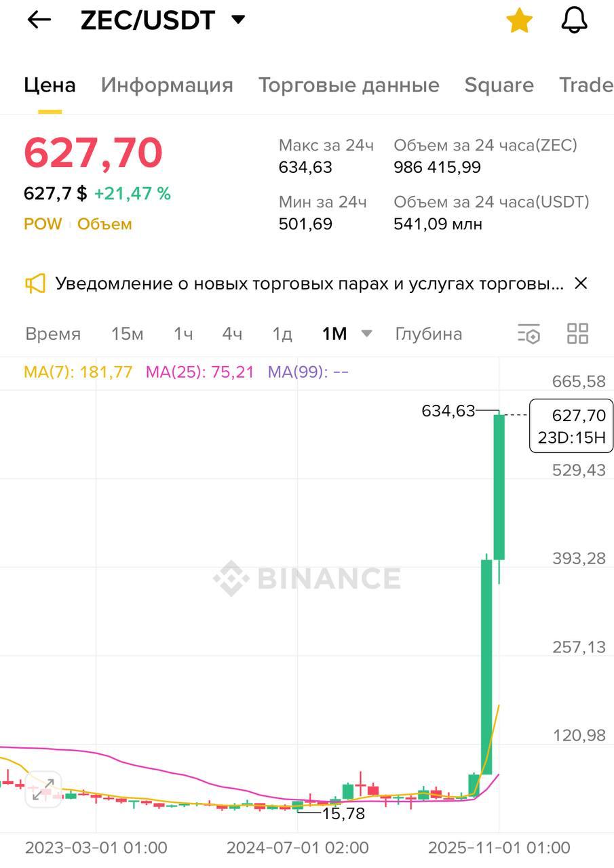The height and width of the screenshot is (868, 614).
Task: Click the Объем tag link
Action: 104,224
